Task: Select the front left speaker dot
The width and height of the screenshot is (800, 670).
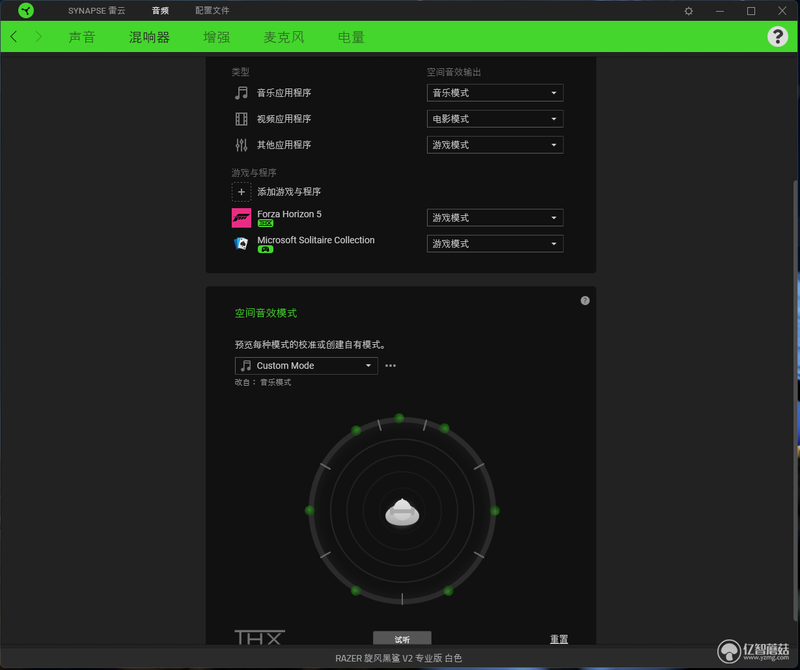Action: [356, 431]
